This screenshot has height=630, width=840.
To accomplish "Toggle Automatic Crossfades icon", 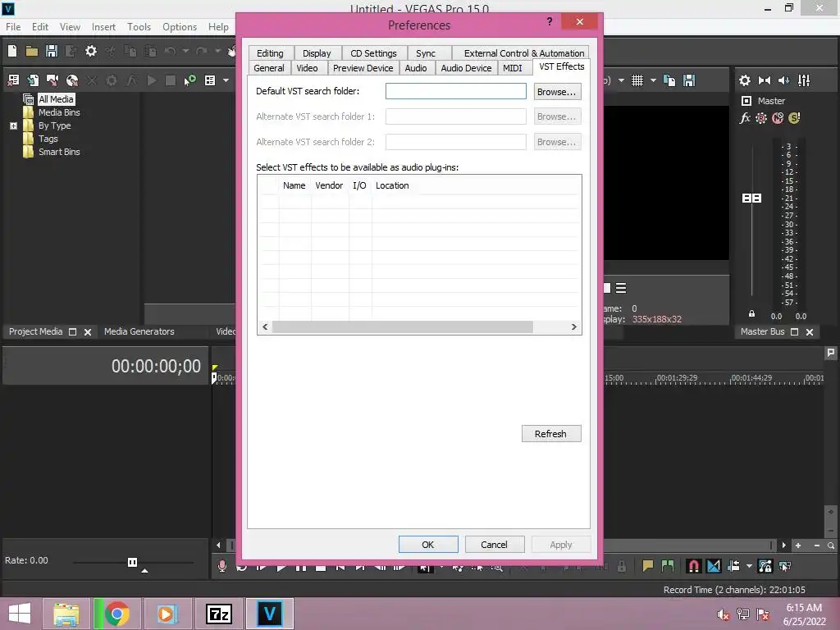I will coord(714,566).
